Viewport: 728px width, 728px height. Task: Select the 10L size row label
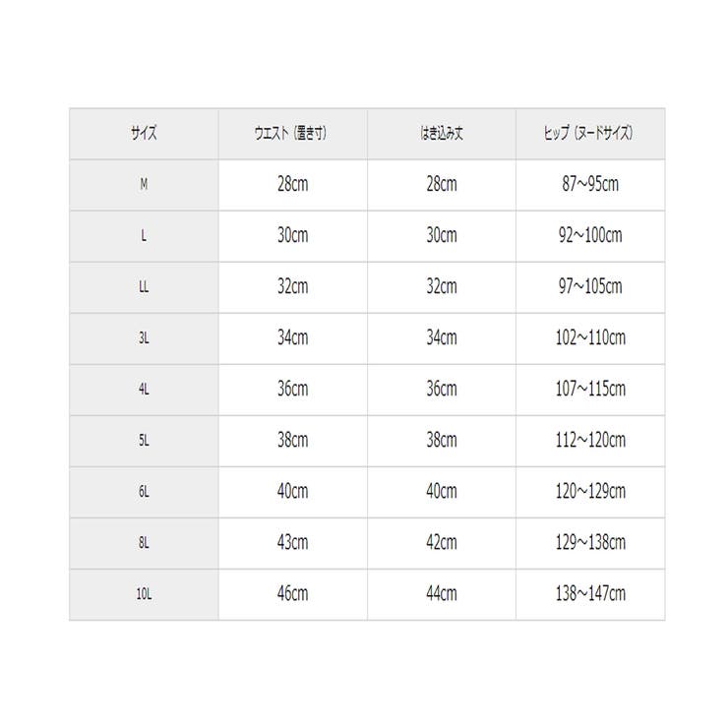(x=144, y=594)
